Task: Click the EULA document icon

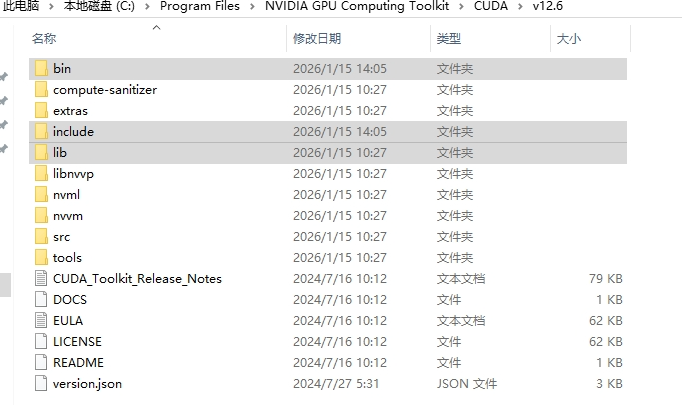Action: pyautogui.click(x=40, y=321)
